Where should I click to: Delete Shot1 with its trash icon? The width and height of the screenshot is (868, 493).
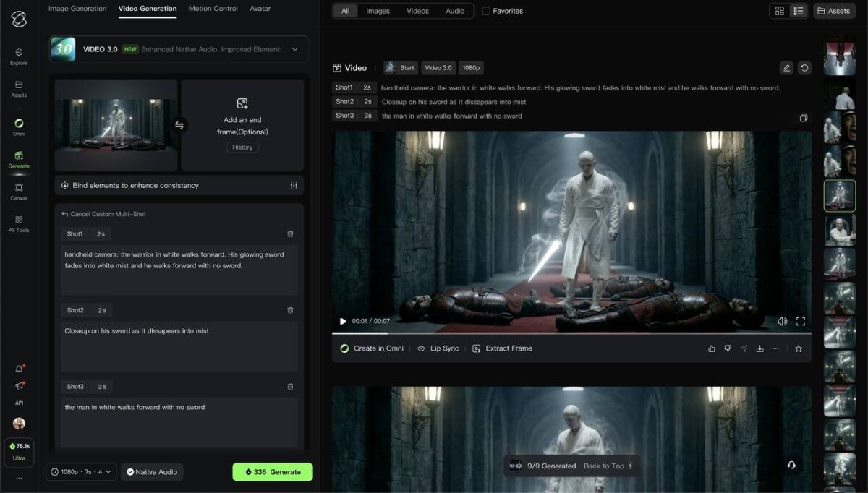point(290,234)
